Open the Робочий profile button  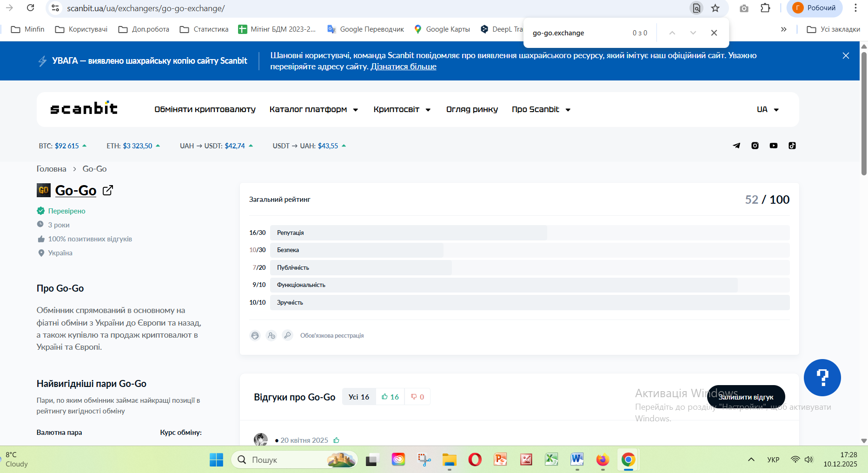point(815,8)
